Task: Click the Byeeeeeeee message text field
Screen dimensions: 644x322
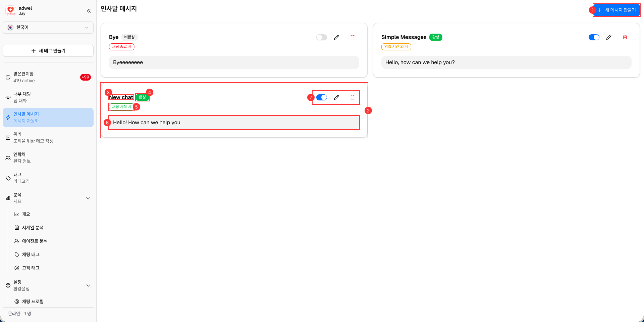Action: click(x=234, y=62)
